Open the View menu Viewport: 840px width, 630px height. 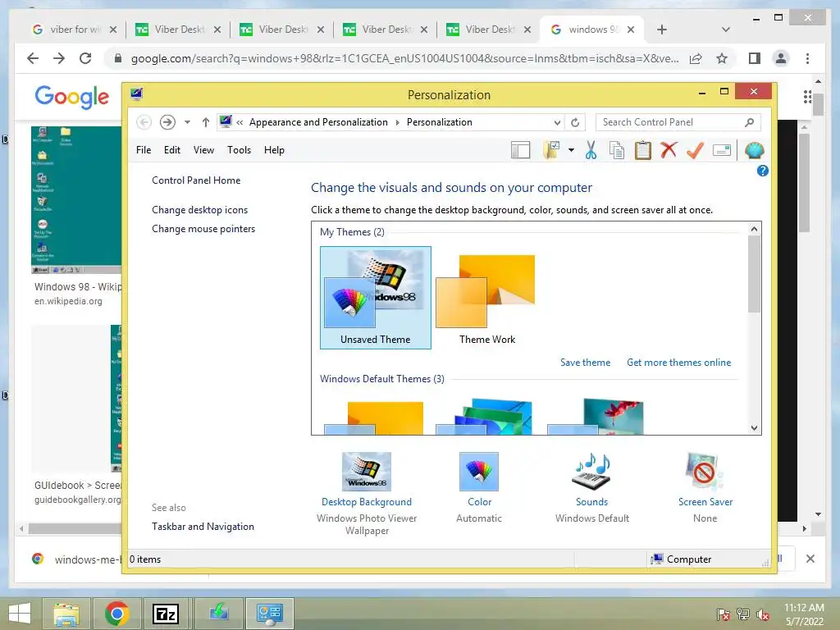[x=203, y=151]
